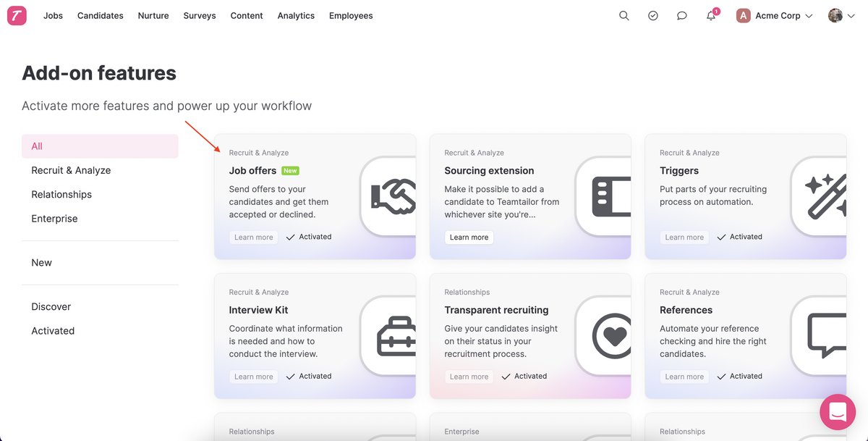Open the Triggers feature card

(679, 171)
